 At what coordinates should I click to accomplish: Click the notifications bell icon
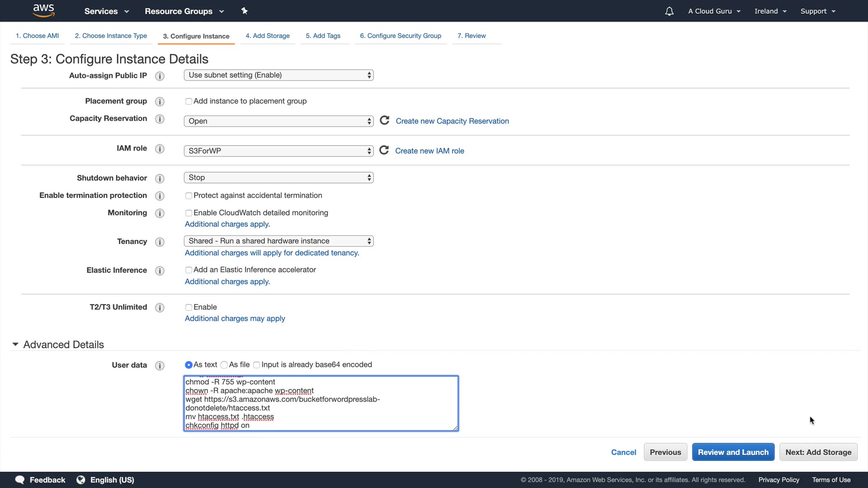point(669,11)
